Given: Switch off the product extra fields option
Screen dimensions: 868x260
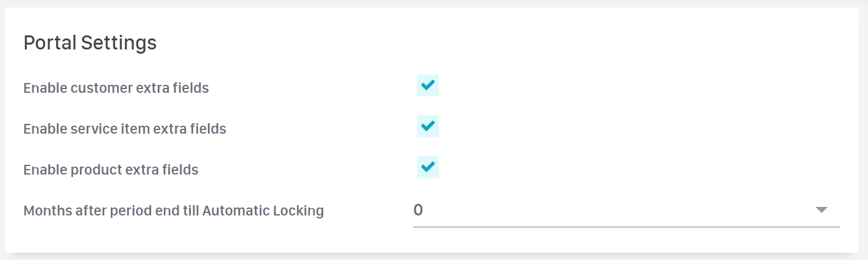Looking at the screenshot, I should (x=428, y=167).
